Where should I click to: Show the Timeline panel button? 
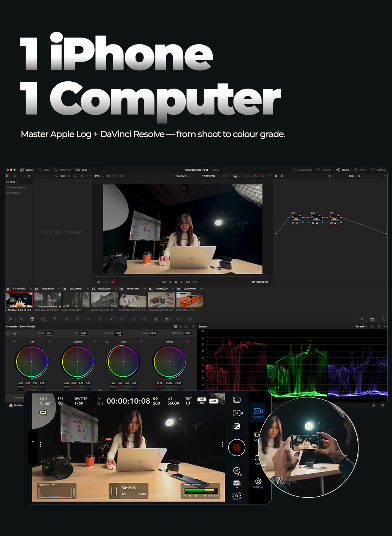pyautogui.click(x=324, y=170)
